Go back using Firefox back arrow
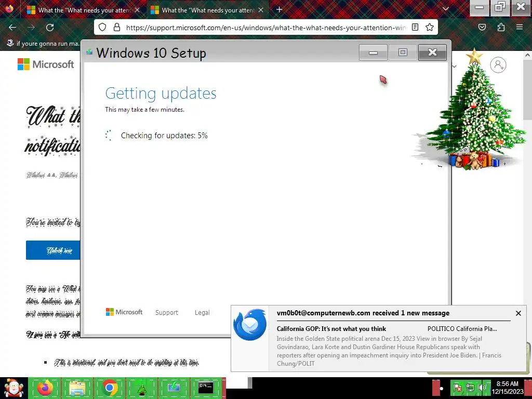 click(12, 28)
